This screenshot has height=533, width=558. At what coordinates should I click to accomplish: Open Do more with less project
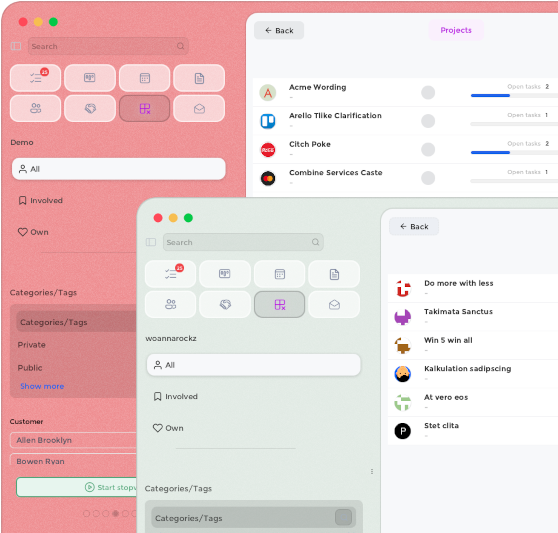click(459, 283)
